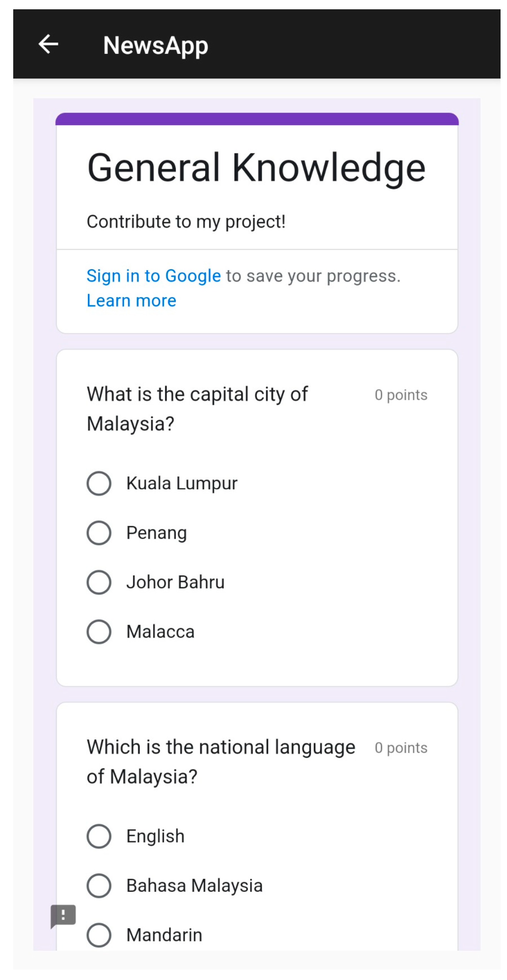The width and height of the screenshot is (507, 980).
Task: Select the Mandarin radio button
Action: 99,935
